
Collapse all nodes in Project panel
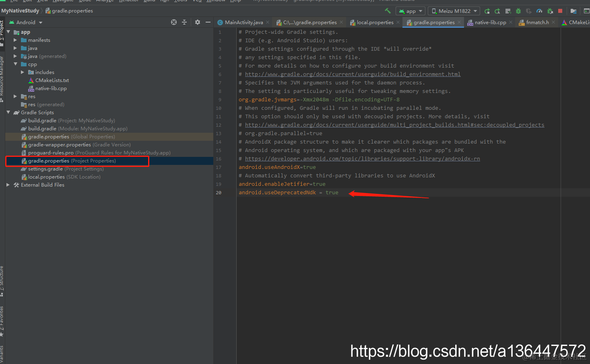click(x=184, y=22)
